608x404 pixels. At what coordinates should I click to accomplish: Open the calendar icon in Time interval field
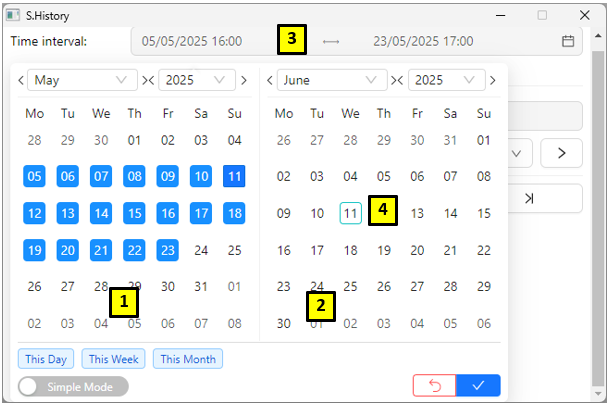(x=568, y=41)
